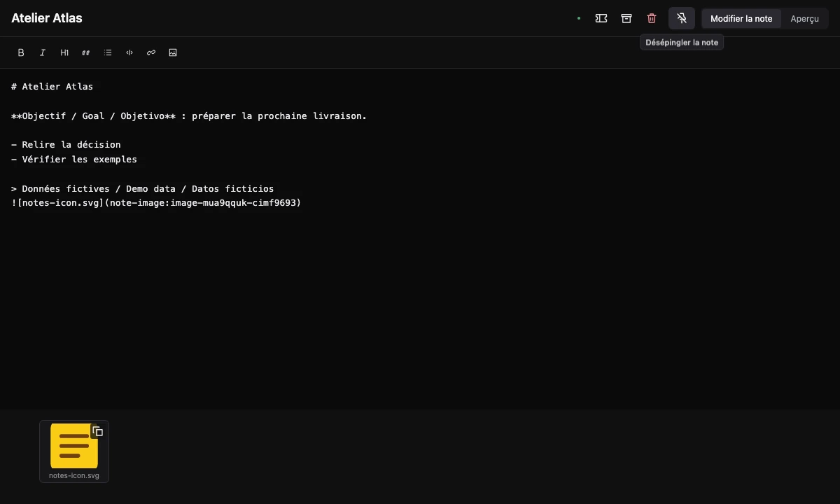Click the '- Vérifier les exemples' line
Screen dimensions: 840x504
[x=74, y=159]
